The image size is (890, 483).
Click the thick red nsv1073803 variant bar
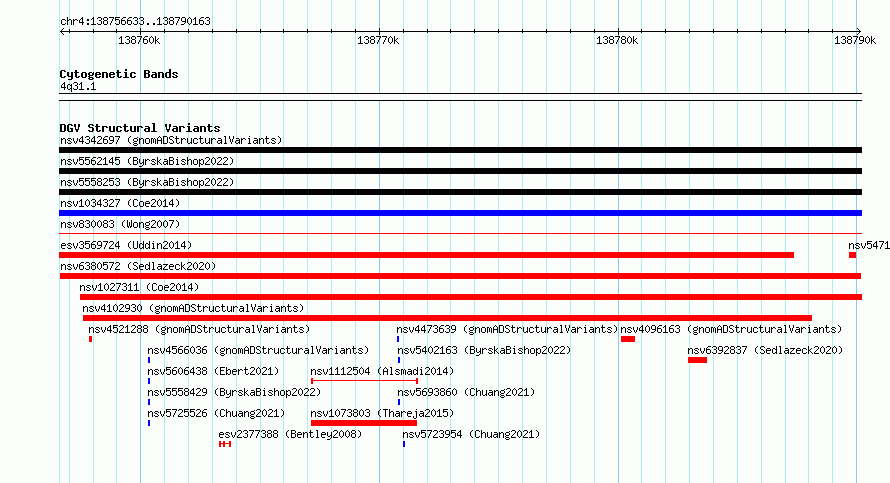point(364,423)
